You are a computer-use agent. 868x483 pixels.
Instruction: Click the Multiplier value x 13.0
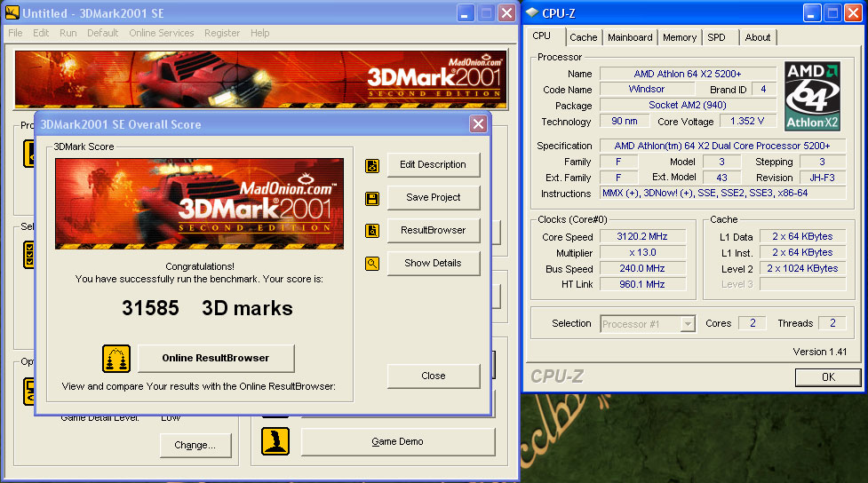point(642,253)
